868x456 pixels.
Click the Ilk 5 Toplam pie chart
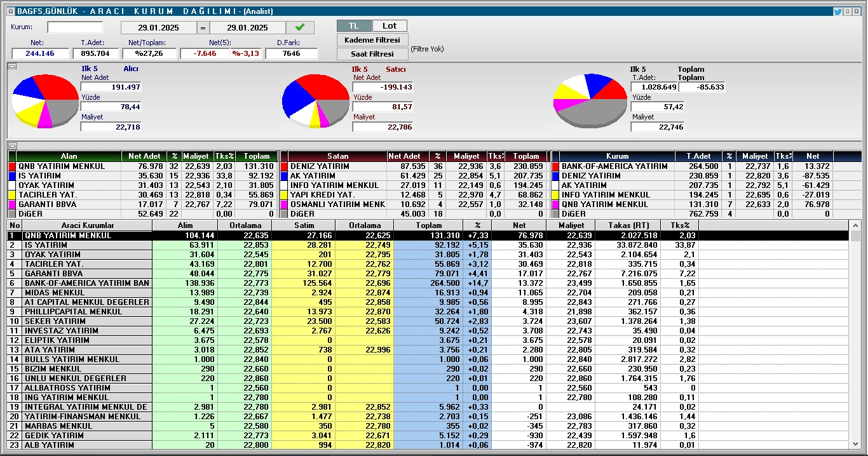point(590,100)
